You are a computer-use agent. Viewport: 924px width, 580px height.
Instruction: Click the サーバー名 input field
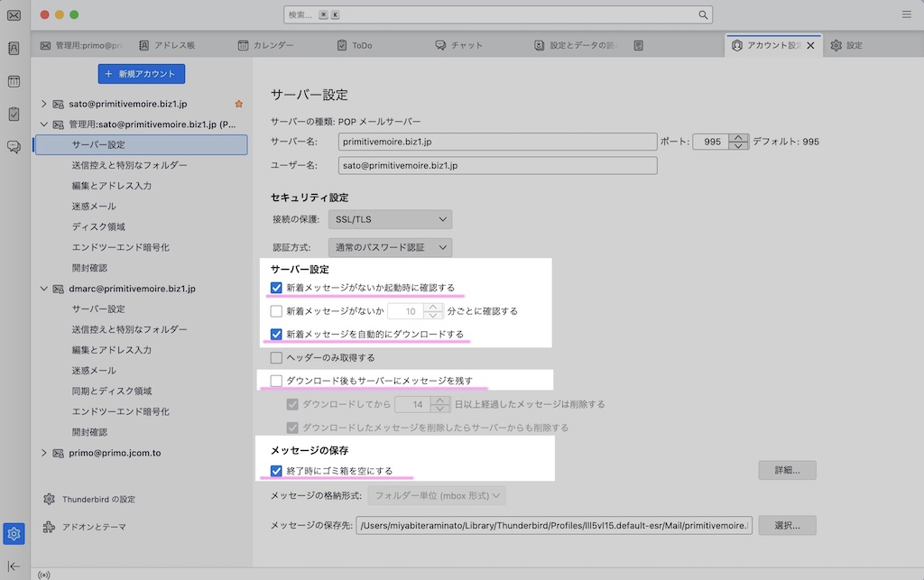click(497, 142)
